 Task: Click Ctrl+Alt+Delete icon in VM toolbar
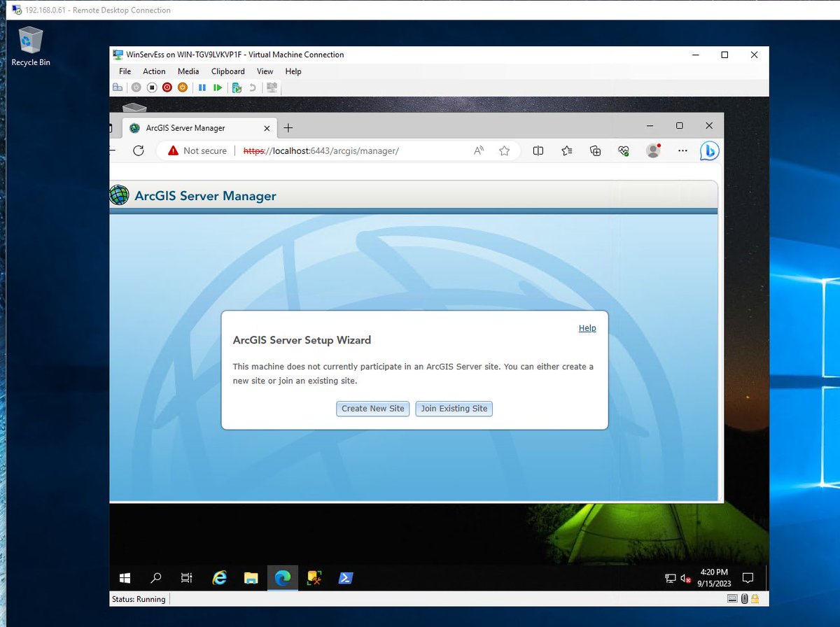click(x=118, y=87)
